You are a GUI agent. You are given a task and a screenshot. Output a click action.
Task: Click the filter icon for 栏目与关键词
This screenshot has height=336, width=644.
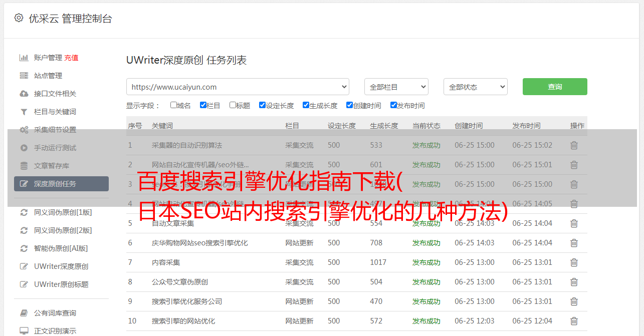[x=24, y=112]
